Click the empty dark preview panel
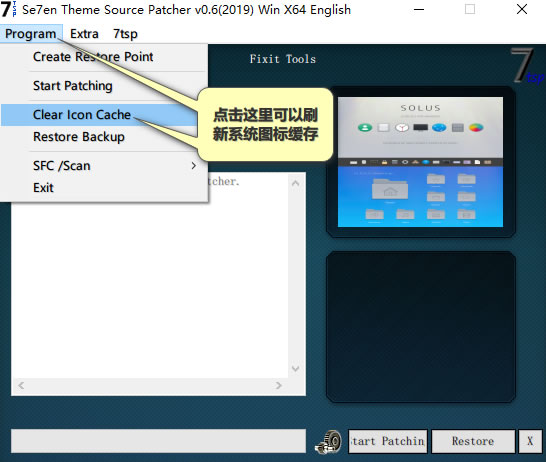546x462 pixels. (x=421, y=327)
